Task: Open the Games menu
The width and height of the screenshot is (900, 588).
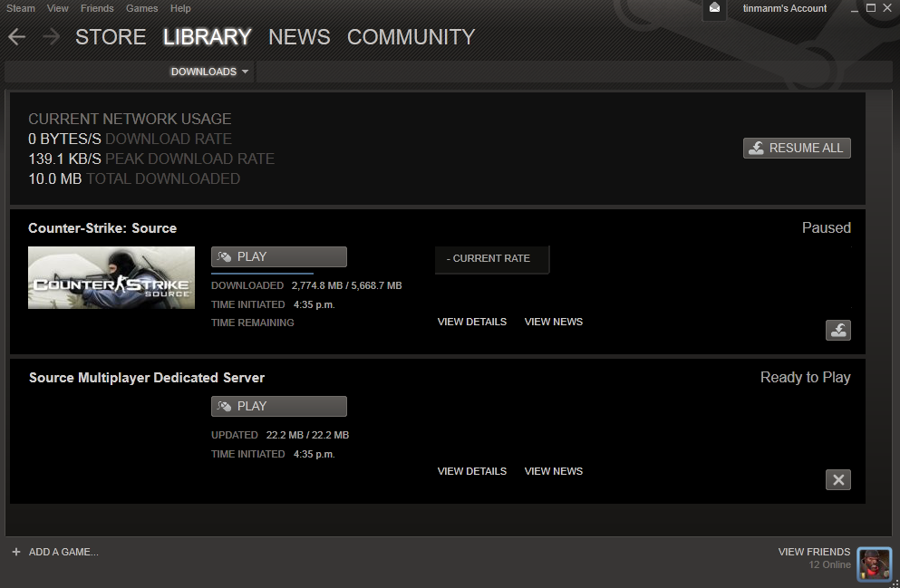Action: [141, 8]
